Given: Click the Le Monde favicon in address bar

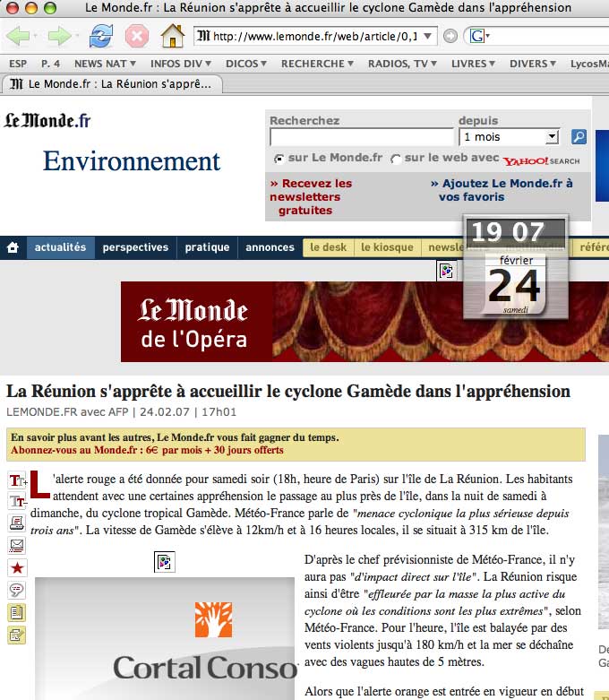Looking at the screenshot, I should coord(203,36).
